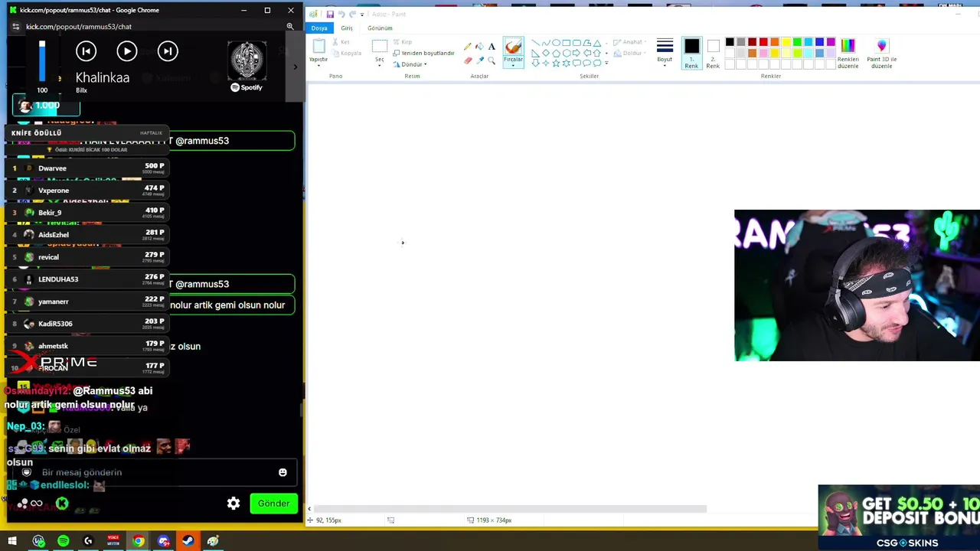Pick the green color swatch in Renkler
The image size is (980, 551).
tap(797, 42)
